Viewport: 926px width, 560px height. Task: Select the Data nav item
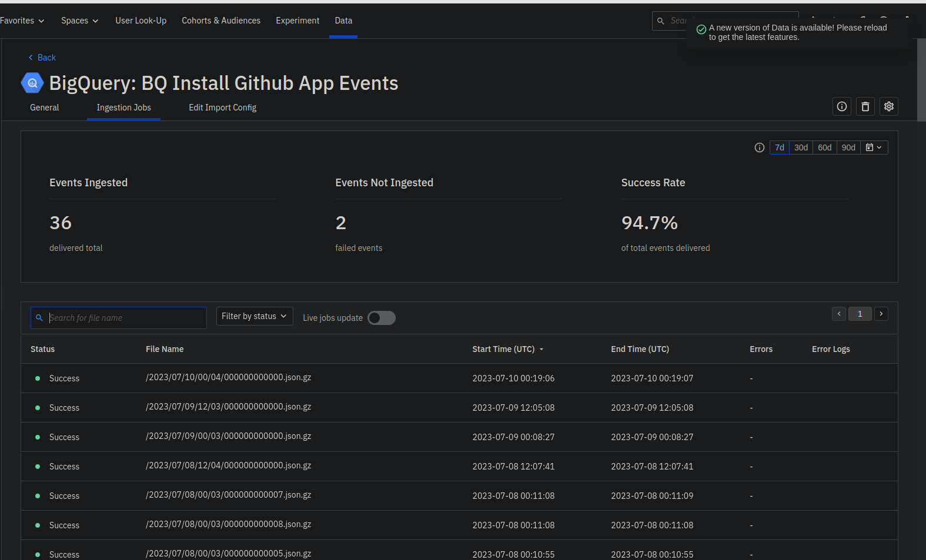coord(343,21)
